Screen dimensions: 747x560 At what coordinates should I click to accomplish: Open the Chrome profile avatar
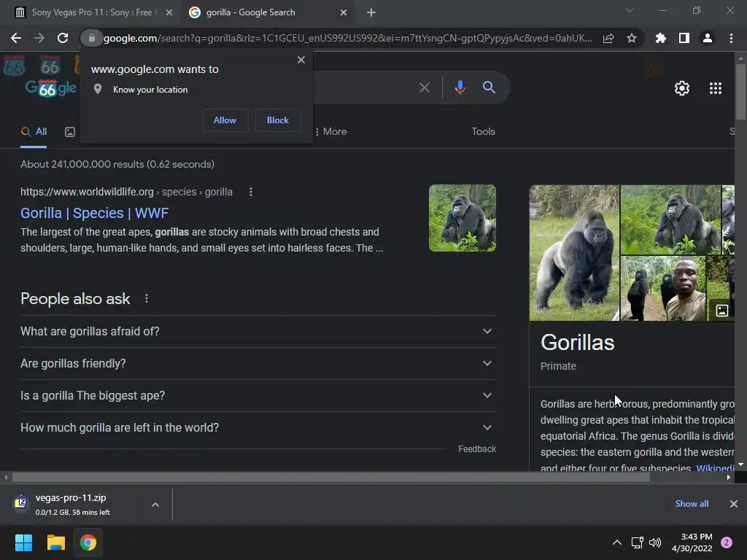[x=708, y=38]
